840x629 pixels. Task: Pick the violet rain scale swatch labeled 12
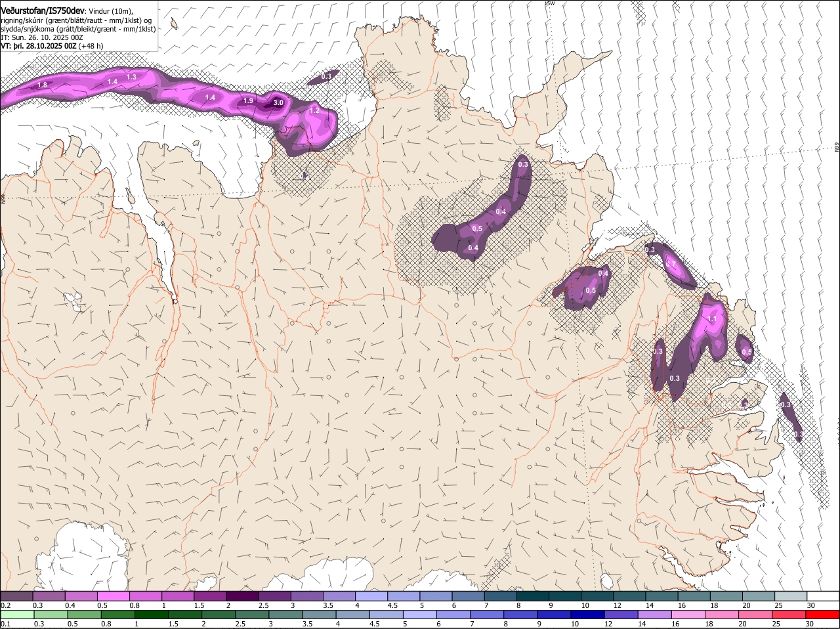(621, 615)
